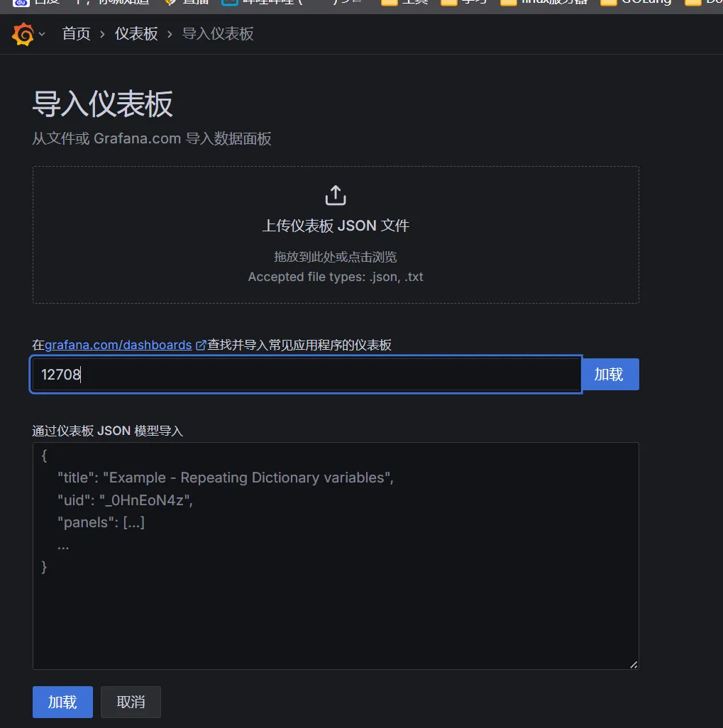Click the 上传仪表板 JSON 文件 label
The image size is (723, 728).
click(x=336, y=226)
